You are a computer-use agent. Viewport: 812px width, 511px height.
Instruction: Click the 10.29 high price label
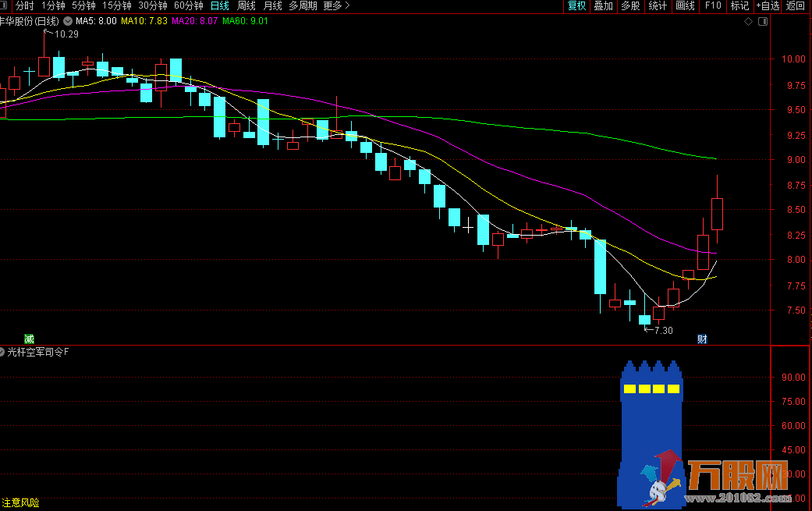click(x=66, y=34)
